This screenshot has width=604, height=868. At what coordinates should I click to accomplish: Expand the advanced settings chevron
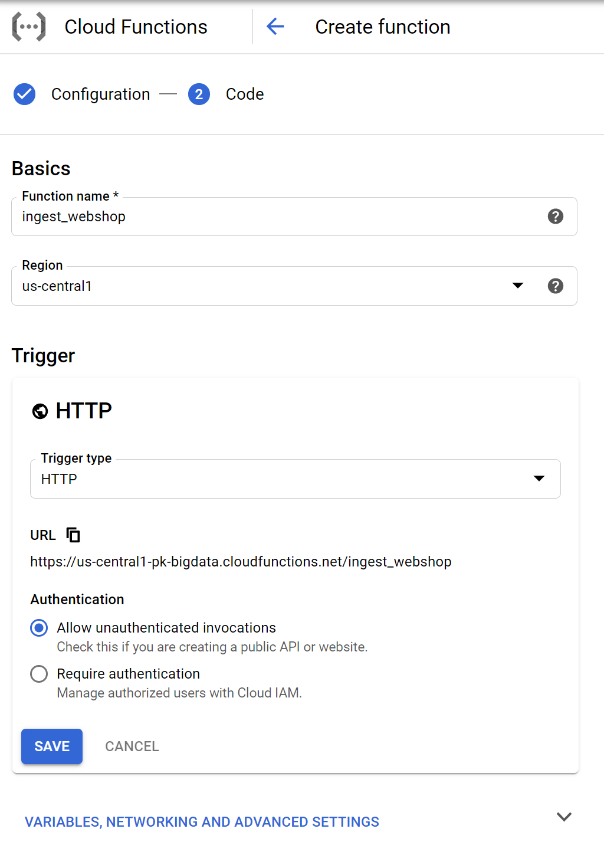(x=564, y=817)
